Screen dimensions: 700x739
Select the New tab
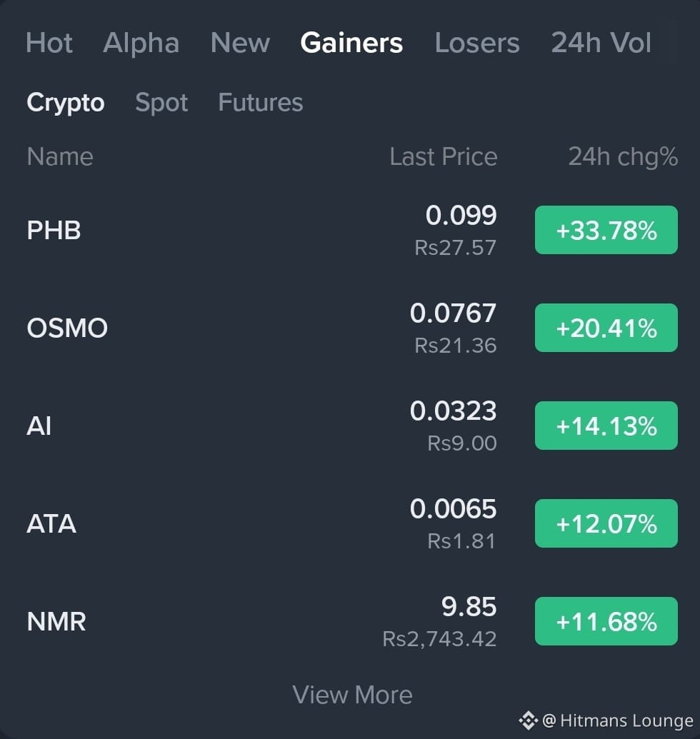pos(240,43)
